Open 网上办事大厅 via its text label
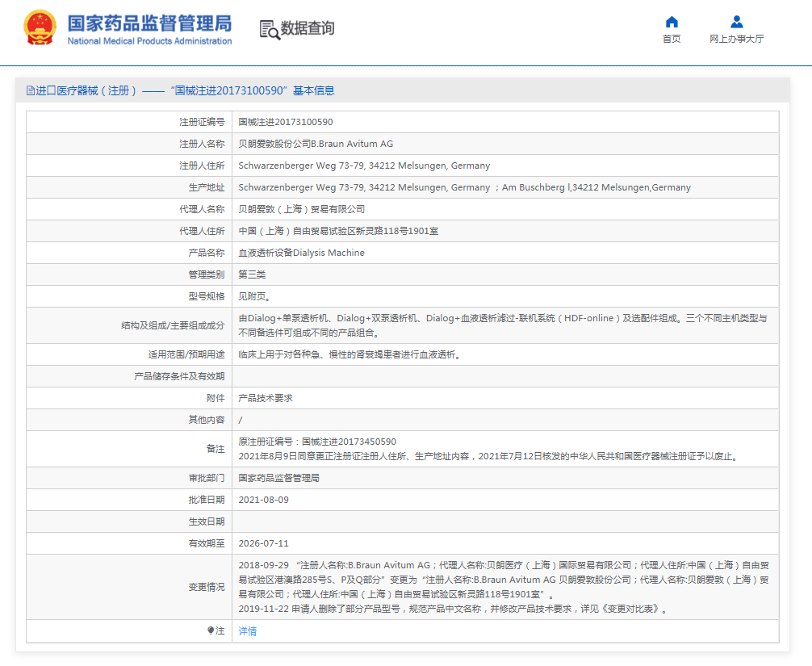This screenshot has height=666, width=812. [736, 39]
